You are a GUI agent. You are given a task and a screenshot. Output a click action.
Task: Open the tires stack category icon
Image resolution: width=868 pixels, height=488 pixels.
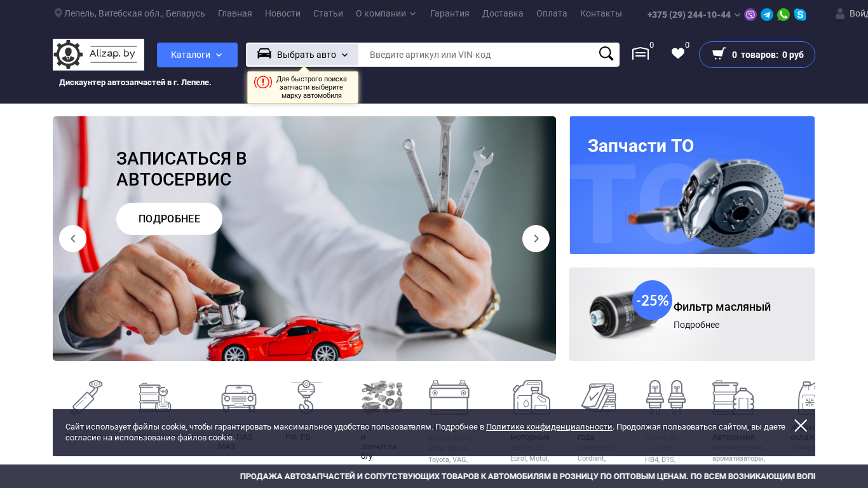[x=599, y=398]
